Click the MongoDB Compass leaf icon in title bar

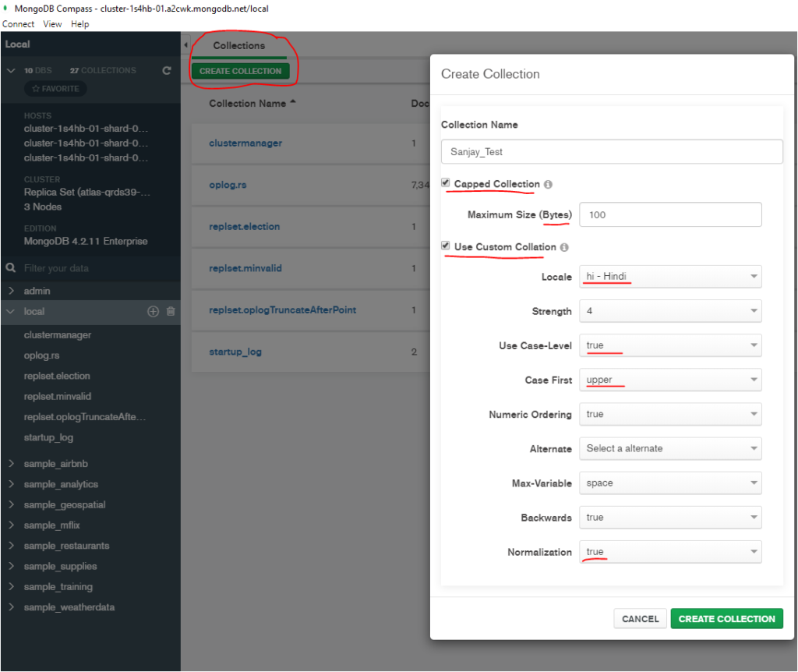5,8
